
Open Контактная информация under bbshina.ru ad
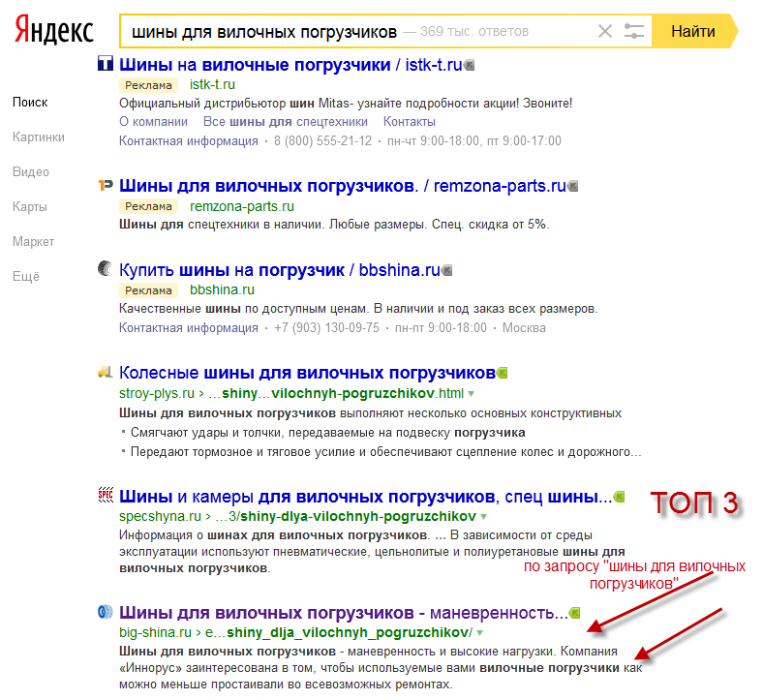tap(189, 328)
